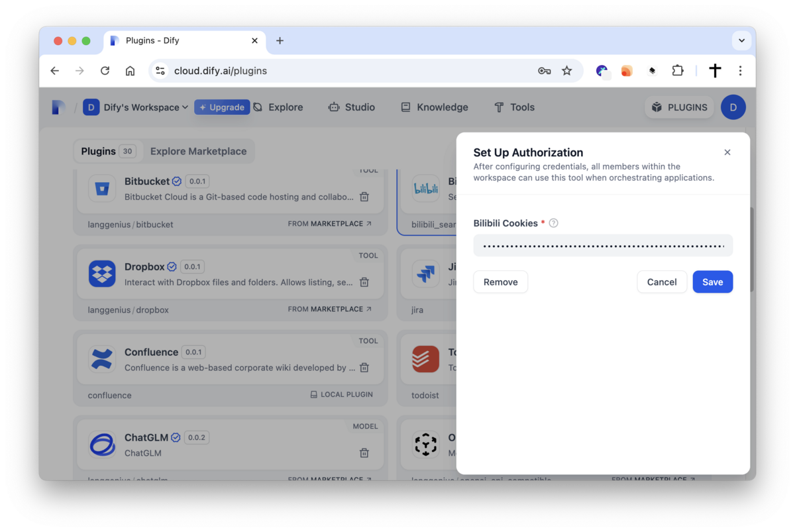Screen dimensions: 795x532
Task: Close the Set Up Authorization panel
Action: pos(727,152)
